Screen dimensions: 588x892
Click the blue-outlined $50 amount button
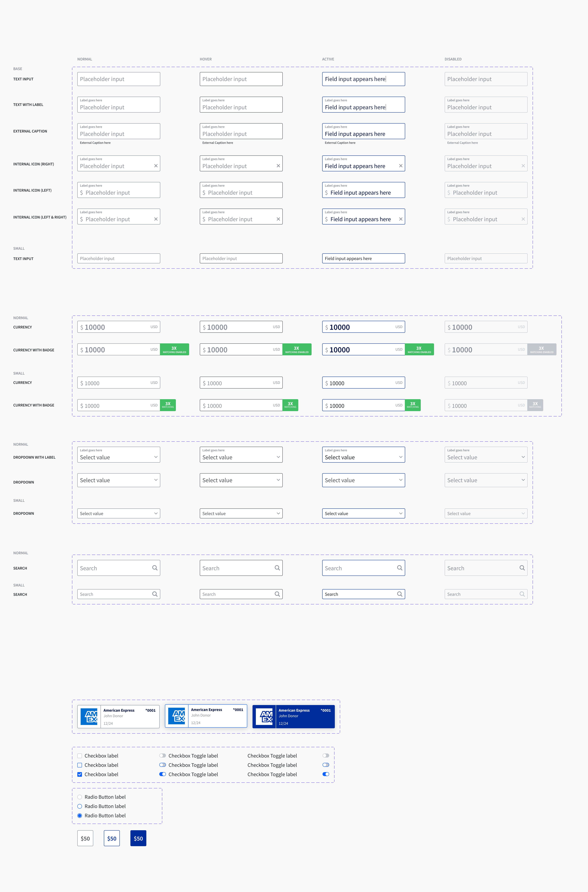pos(112,838)
